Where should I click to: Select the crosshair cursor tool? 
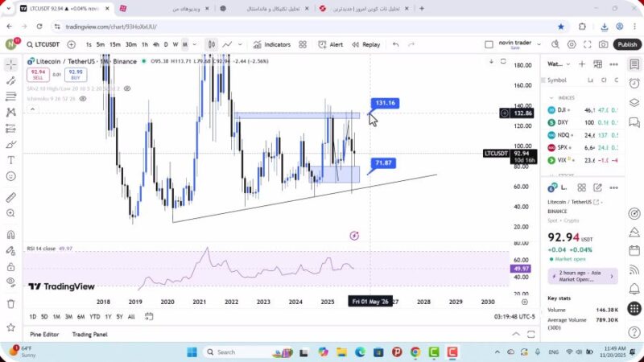click(x=11, y=64)
